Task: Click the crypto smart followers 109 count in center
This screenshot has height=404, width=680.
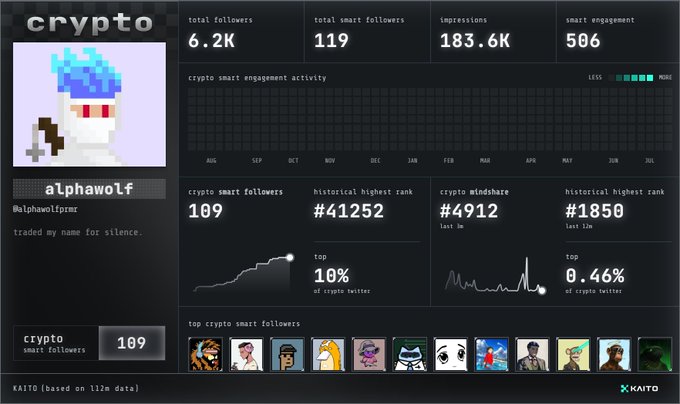Action: (x=206, y=211)
